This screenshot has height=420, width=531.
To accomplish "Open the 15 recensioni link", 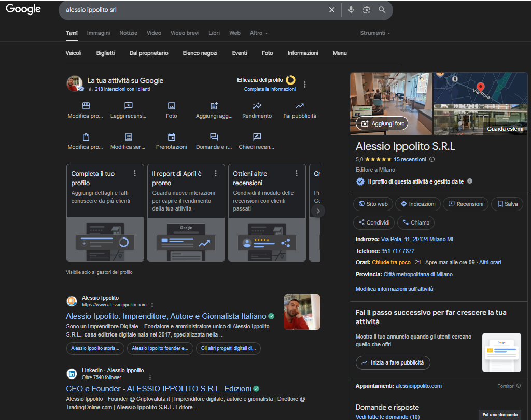I will (410, 159).
